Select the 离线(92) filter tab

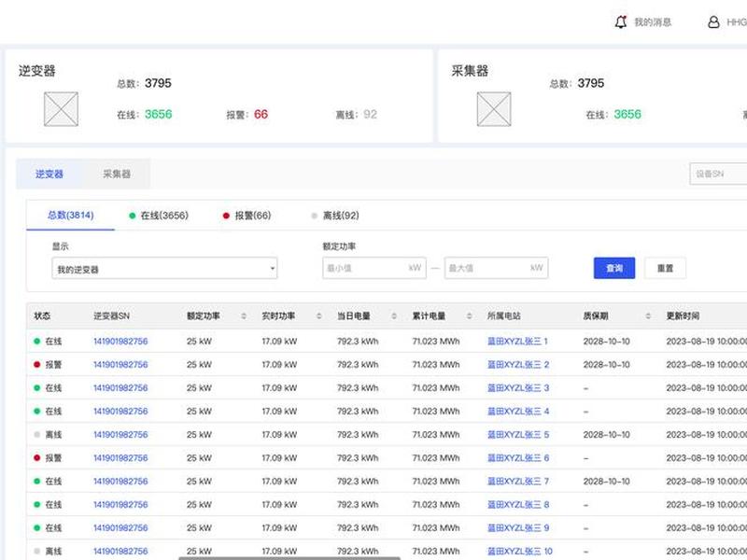point(335,216)
